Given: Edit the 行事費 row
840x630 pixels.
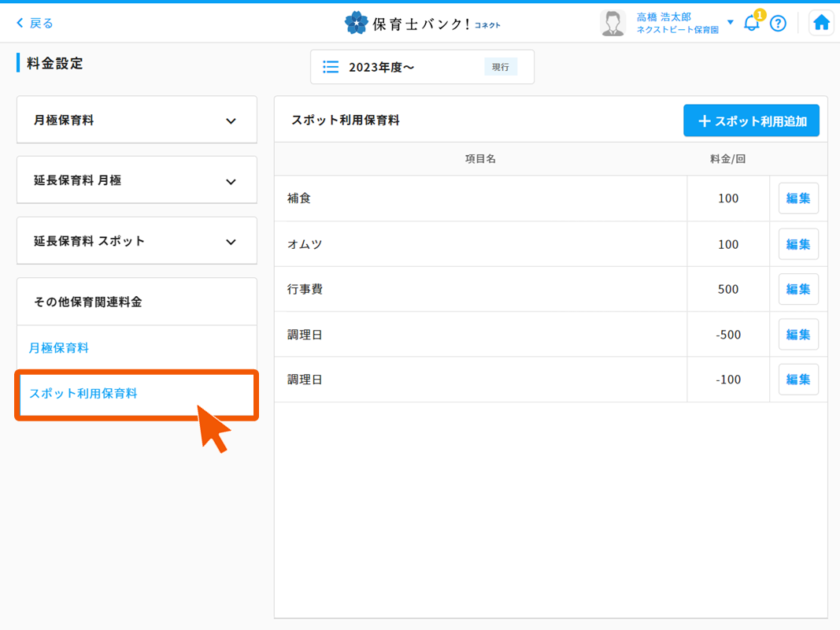Looking at the screenshot, I should (x=798, y=289).
